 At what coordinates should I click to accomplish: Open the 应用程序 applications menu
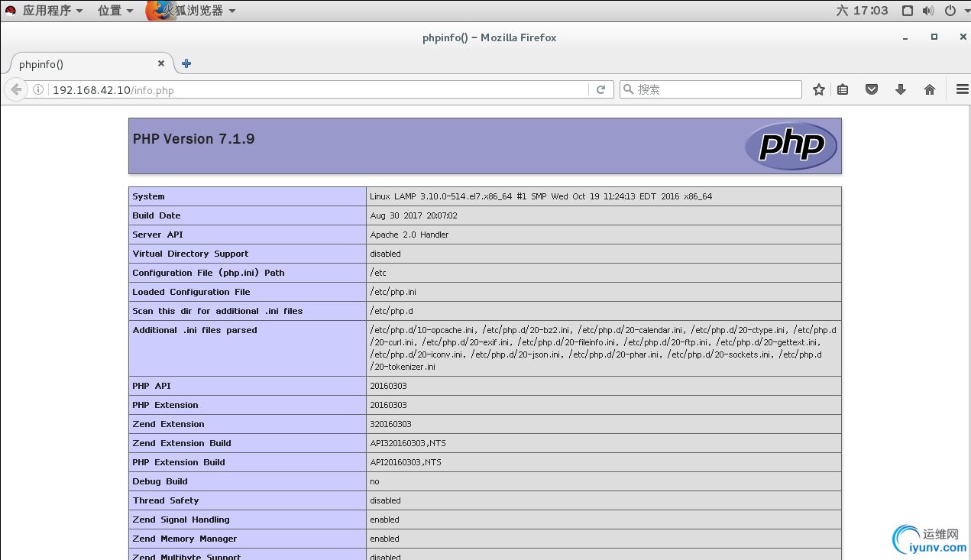click(x=52, y=11)
